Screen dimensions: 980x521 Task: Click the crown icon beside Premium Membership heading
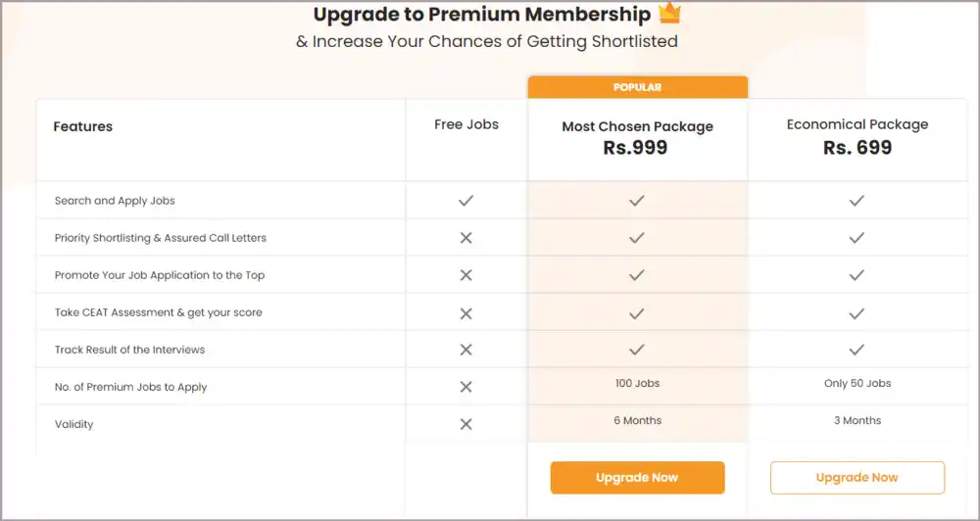(x=669, y=14)
